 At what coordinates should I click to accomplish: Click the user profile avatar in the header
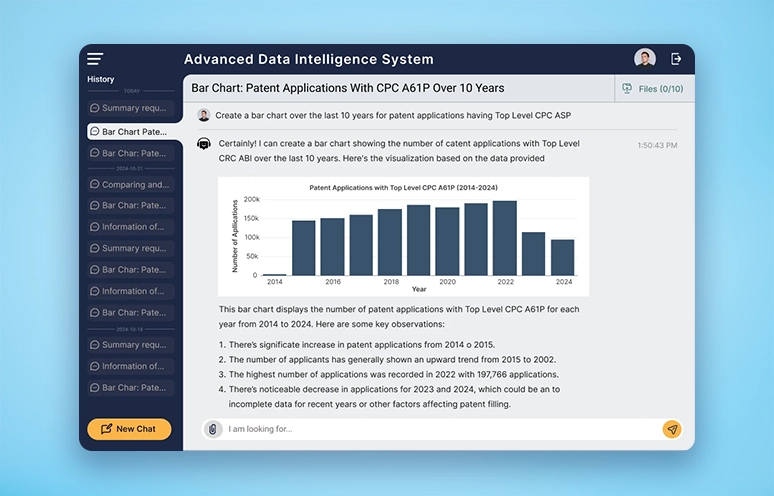tap(645, 59)
